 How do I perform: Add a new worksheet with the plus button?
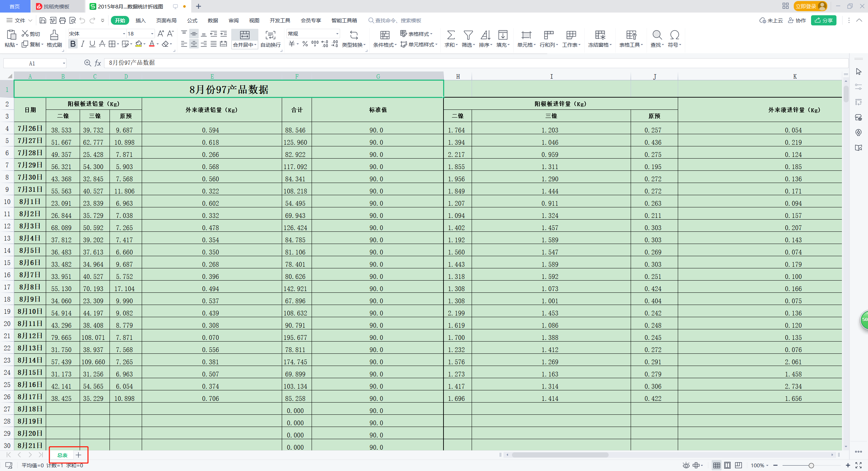(x=79, y=455)
